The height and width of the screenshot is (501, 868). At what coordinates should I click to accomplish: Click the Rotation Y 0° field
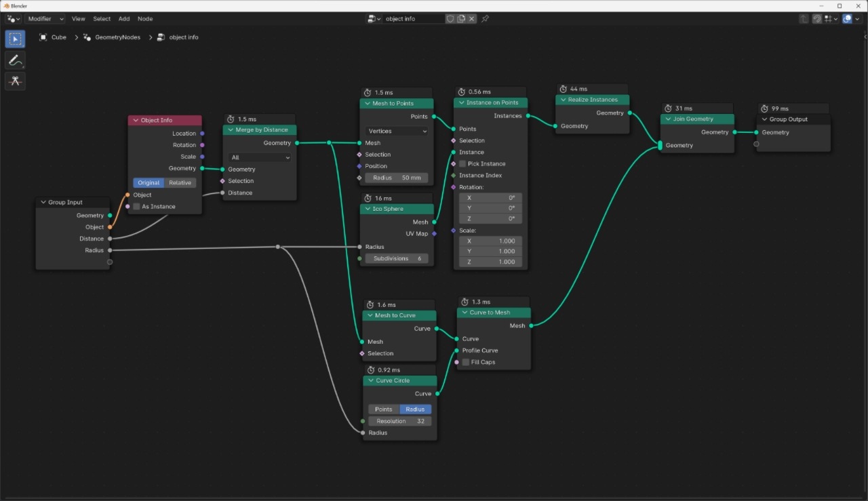[491, 208]
